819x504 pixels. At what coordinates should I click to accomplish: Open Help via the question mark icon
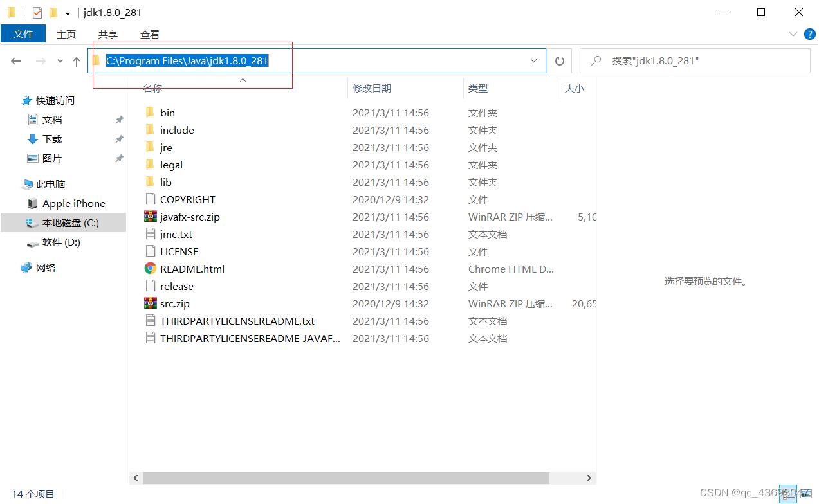point(809,34)
